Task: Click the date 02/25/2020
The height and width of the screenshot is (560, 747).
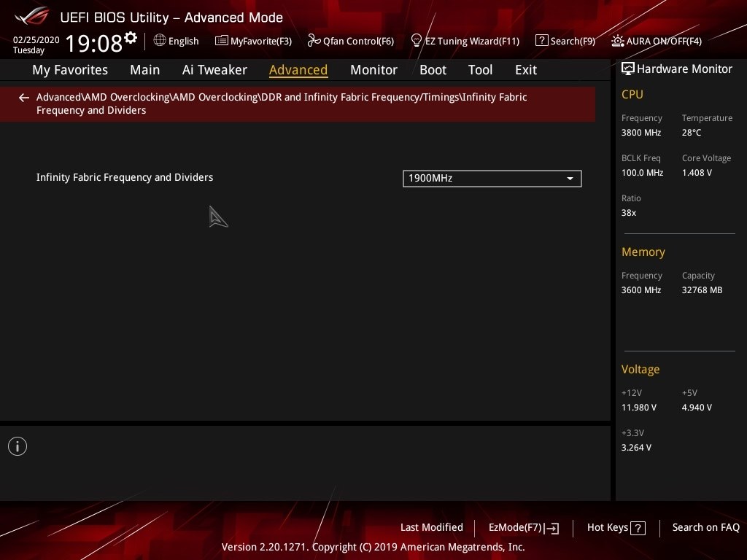Action: 36,40
